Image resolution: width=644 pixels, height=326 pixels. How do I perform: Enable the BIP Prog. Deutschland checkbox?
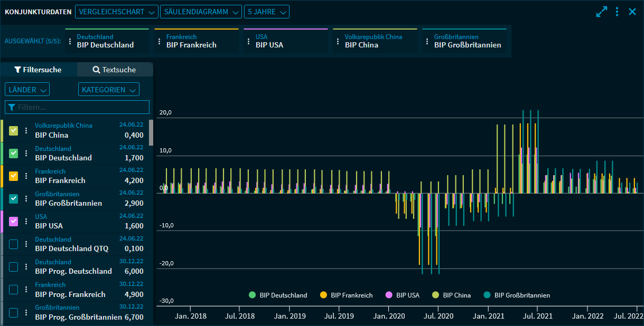pyautogui.click(x=14, y=266)
